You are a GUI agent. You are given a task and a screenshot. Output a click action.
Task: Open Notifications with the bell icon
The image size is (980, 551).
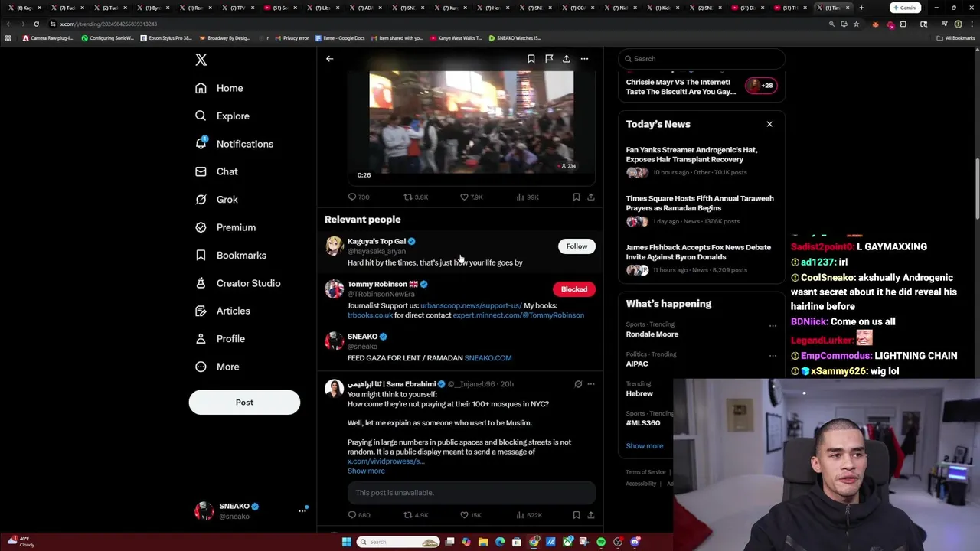[234, 144]
